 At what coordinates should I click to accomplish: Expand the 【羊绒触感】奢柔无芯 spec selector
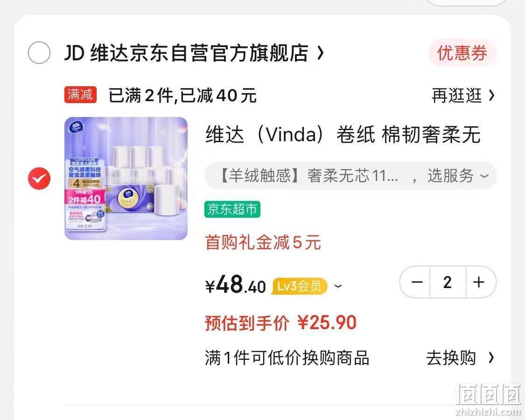point(310,176)
